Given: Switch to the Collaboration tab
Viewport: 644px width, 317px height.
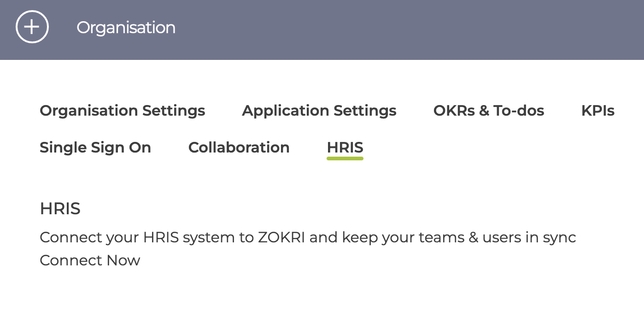Looking at the screenshot, I should [x=239, y=147].
